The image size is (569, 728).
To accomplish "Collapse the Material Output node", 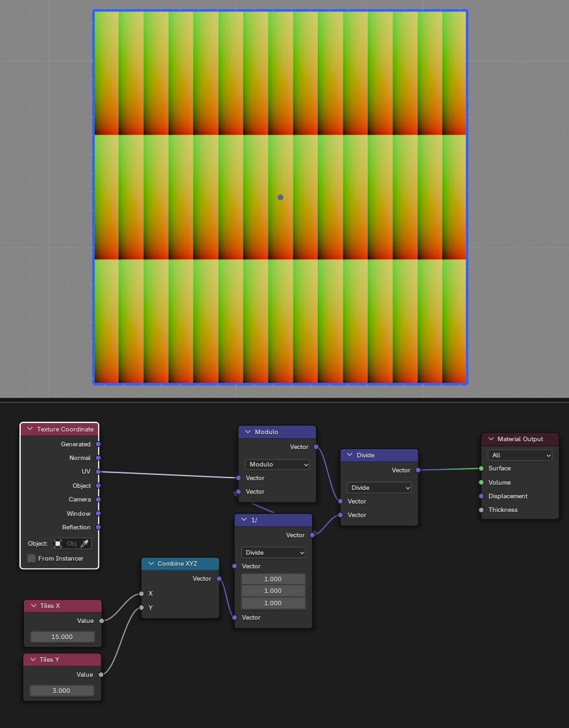I will tap(490, 439).
